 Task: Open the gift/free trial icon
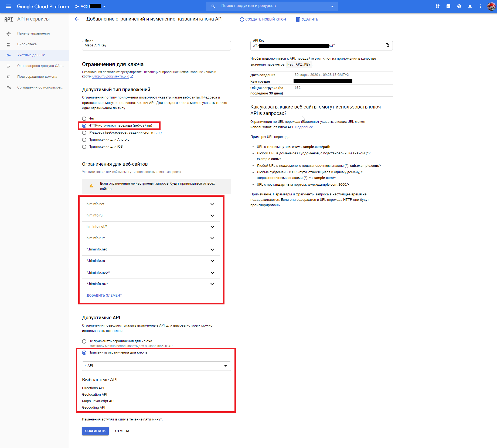(x=438, y=6)
